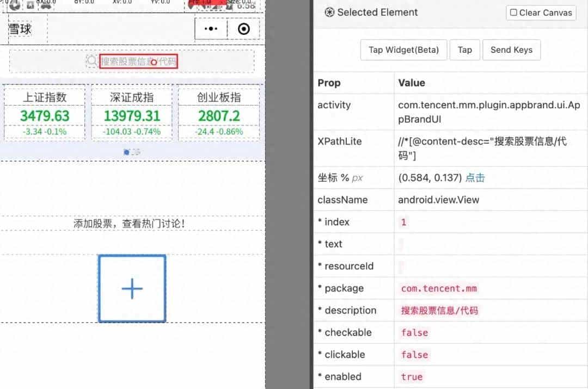Click the clickable value false
The height and width of the screenshot is (389, 588).
coord(414,355)
